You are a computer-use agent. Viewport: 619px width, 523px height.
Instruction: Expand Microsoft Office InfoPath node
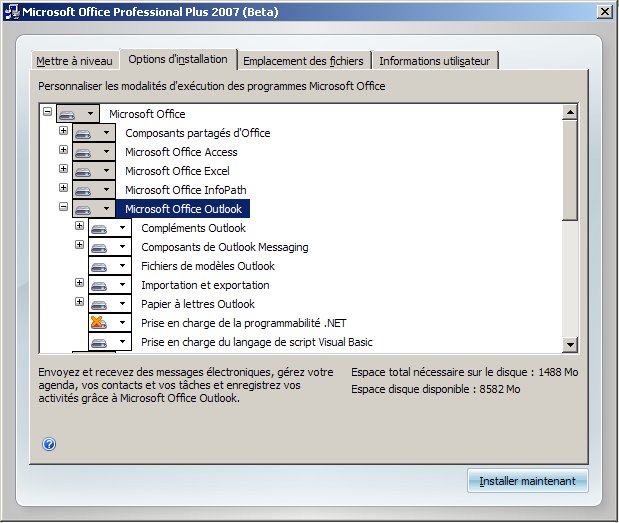(63, 187)
